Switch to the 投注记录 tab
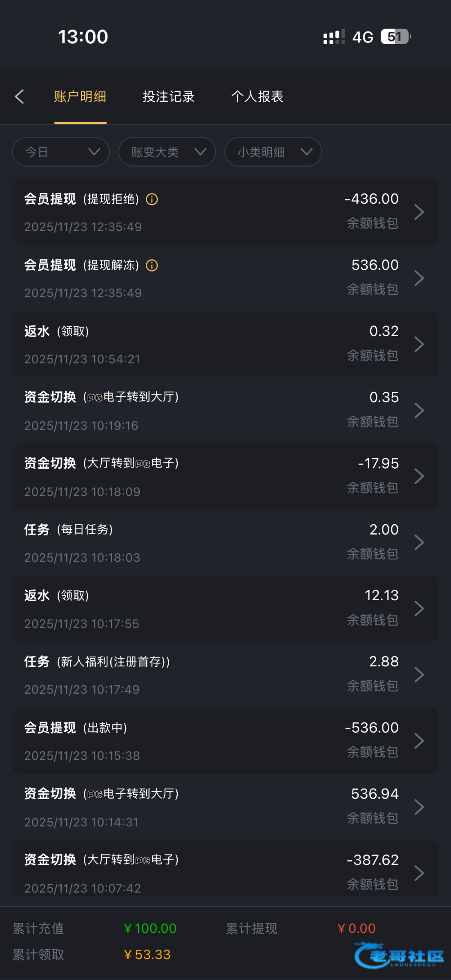451x980 pixels. click(x=168, y=97)
